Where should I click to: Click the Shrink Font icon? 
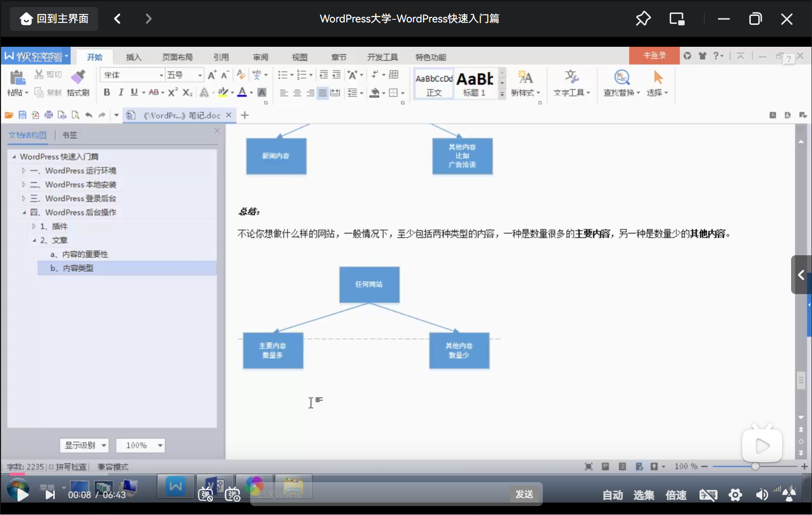224,75
